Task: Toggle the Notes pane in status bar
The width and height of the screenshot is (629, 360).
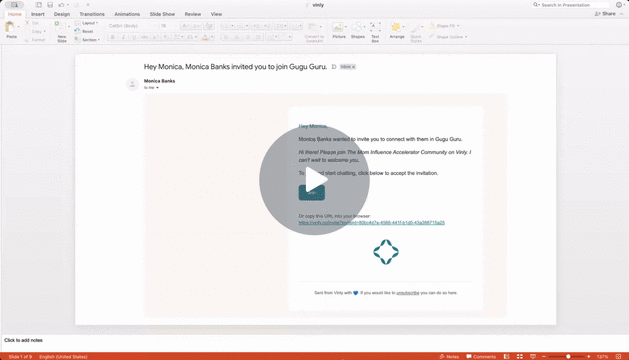Action: click(449, 356)
